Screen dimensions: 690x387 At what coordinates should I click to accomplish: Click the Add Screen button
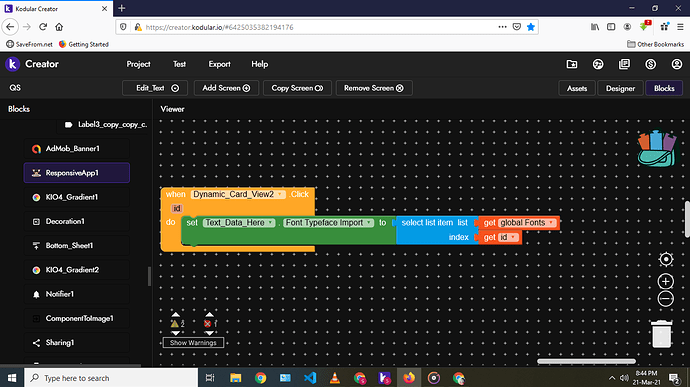coord(226,88)
